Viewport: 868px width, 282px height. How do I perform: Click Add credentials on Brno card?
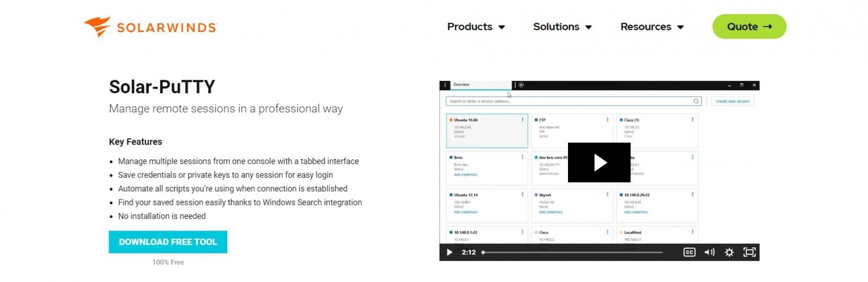pyautogui.click(x=465, y=175)
